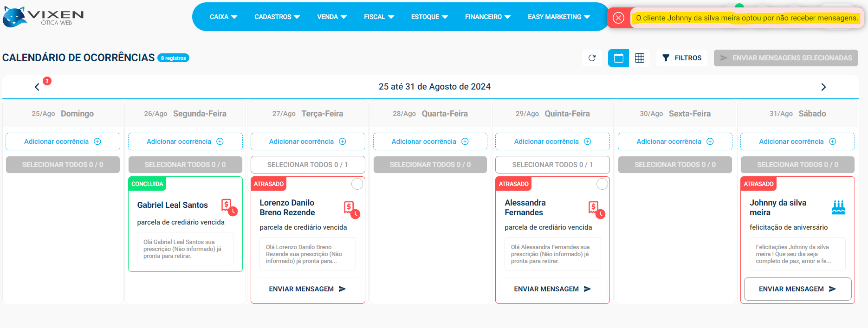Open the FINANCEIRO menu
Viewport: 868px width, 328px height.
tap(487, 17)
